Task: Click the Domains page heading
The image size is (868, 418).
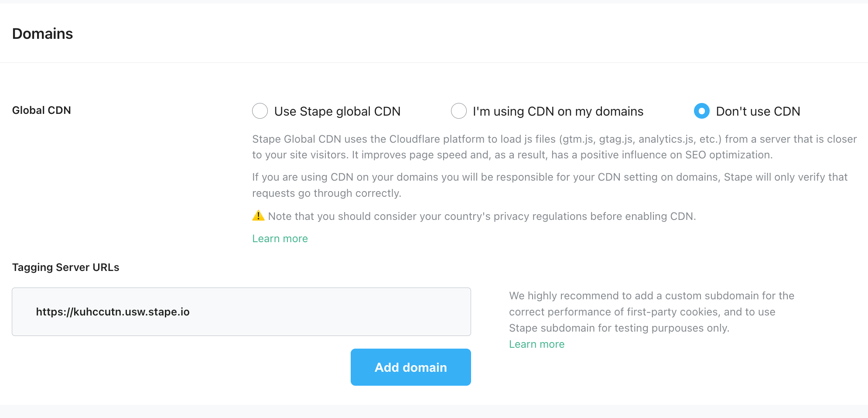Action: [x=42, y=33]
